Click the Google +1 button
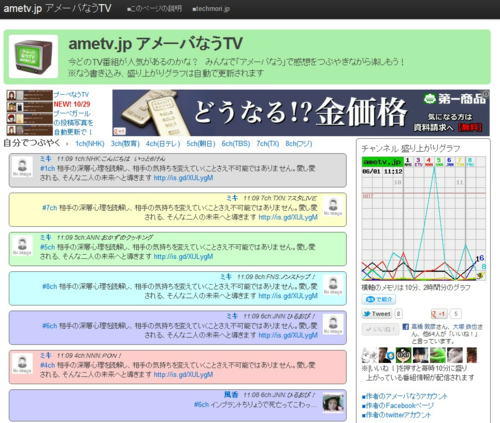This screenshot has width=500, height=423. [438, 314]
